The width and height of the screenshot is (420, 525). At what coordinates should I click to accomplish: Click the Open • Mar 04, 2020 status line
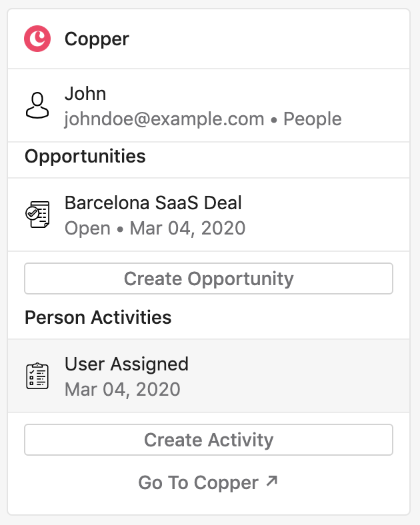coord(155,229)
